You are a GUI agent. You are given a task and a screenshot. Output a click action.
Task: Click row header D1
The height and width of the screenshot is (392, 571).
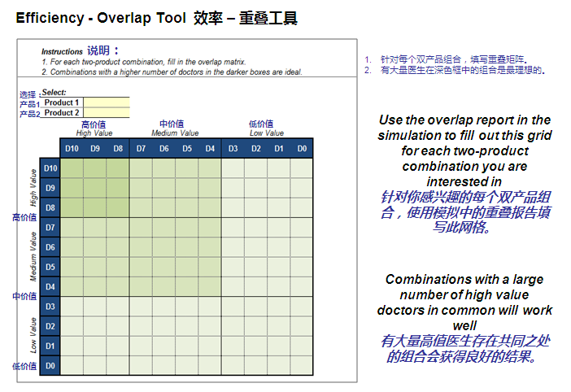(50, 346)
